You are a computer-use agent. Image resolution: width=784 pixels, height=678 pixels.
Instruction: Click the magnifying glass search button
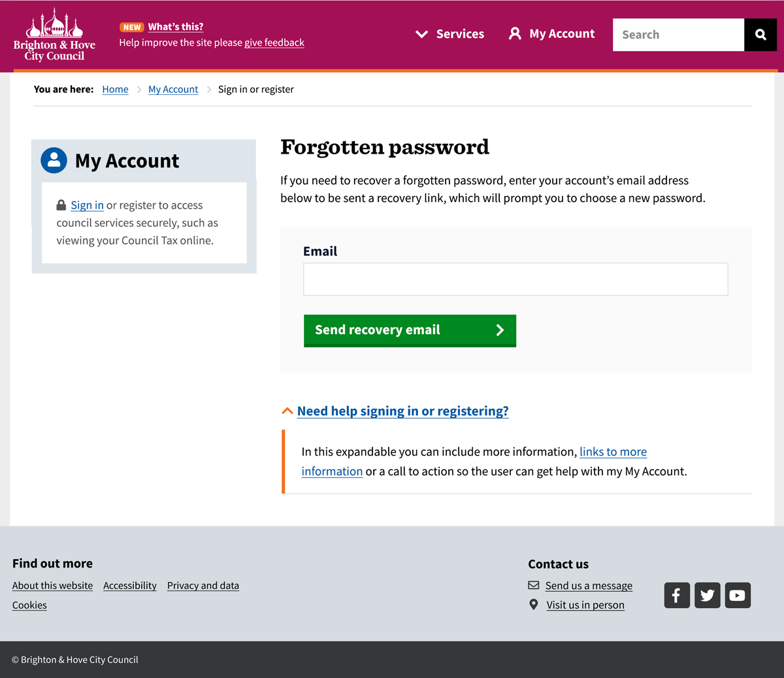pos(760,35)
